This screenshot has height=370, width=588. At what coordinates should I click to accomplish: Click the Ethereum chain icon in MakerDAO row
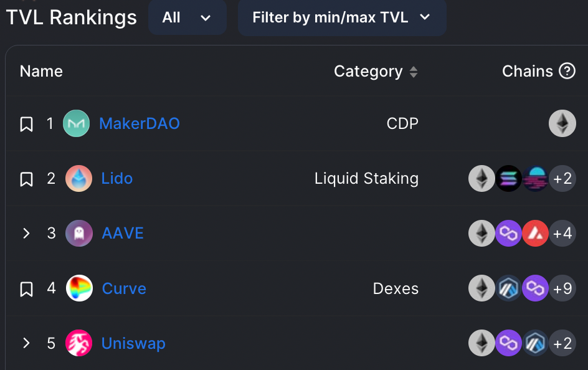pyautogui.click(x=562, y=123)
